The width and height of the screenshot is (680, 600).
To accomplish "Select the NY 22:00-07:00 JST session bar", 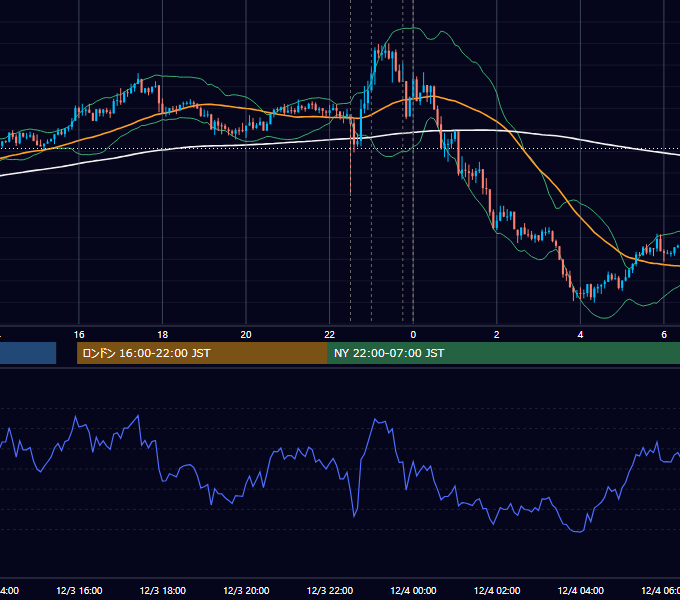I will [x=503, y=353].
